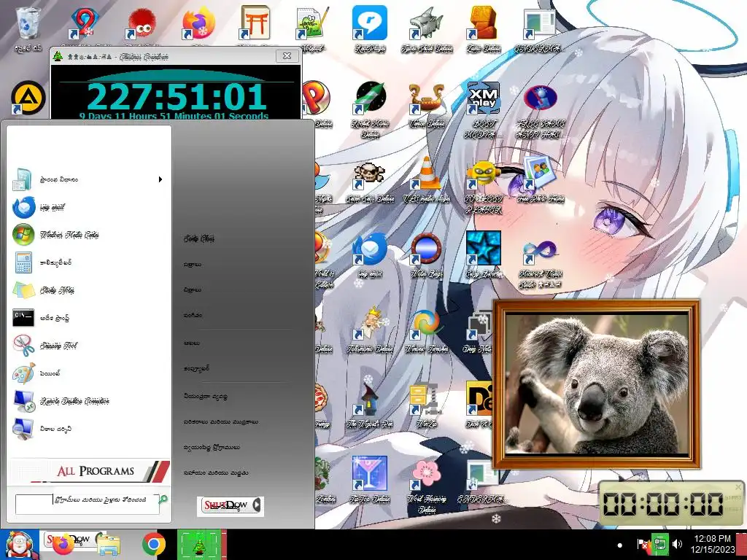Screen dimensions: 747x560
Task: Switch to Christmas tree countdown taskbar button
Action: click(200, 545)
